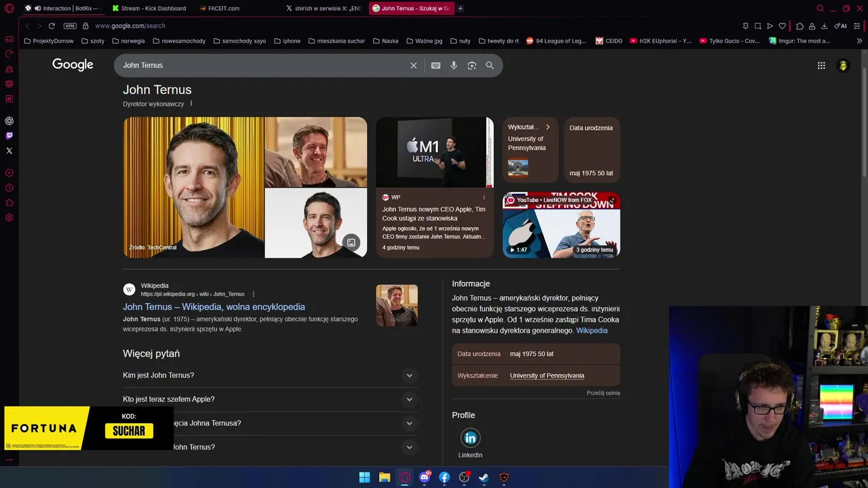Expand 'Kto jest teraz szefem Apple?' question
Screen dimensions: 868x488
(269, 399)
